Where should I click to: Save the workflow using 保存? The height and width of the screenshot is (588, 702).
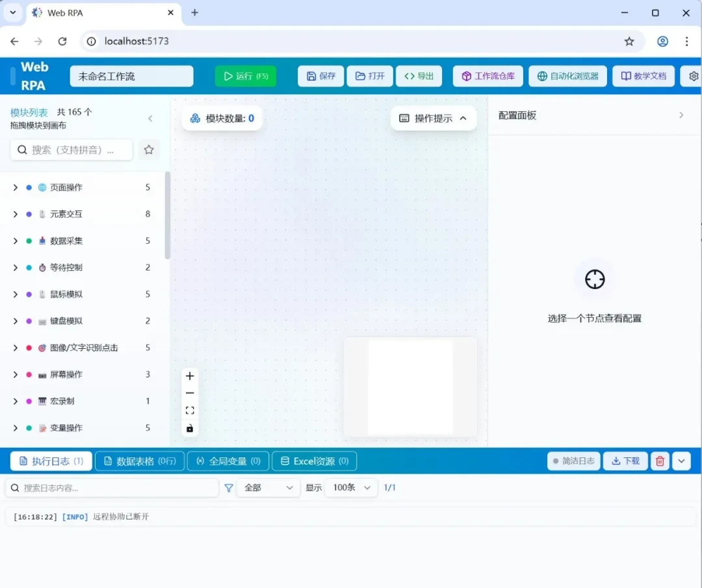point(320,76)
